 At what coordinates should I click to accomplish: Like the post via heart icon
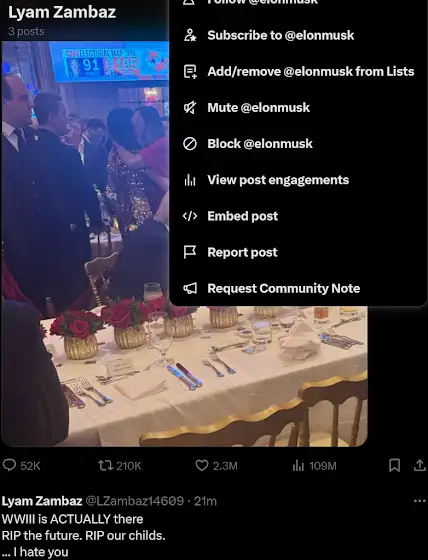[202, 465]
